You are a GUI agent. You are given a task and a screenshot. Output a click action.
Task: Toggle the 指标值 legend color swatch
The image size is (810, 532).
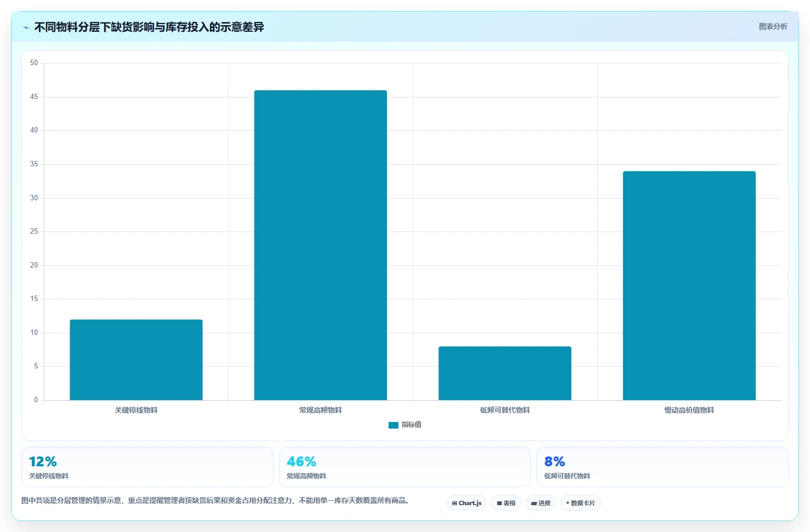click(x=393, y=425)
